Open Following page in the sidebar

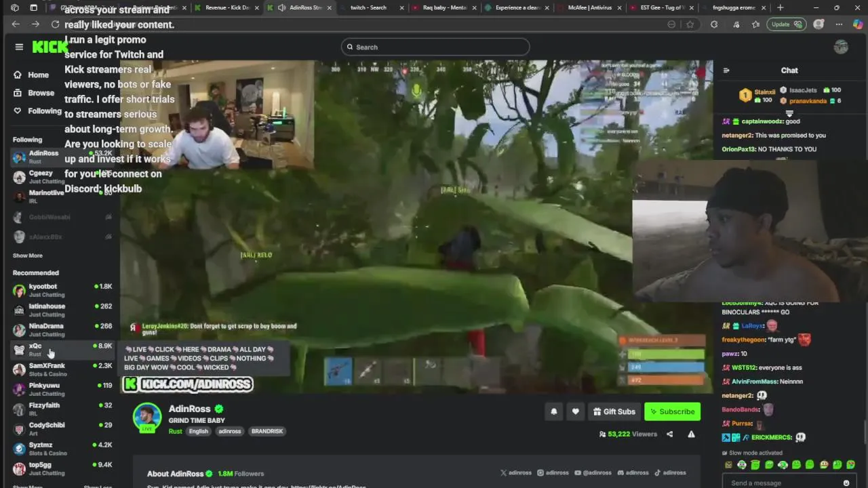pos(37,111)
